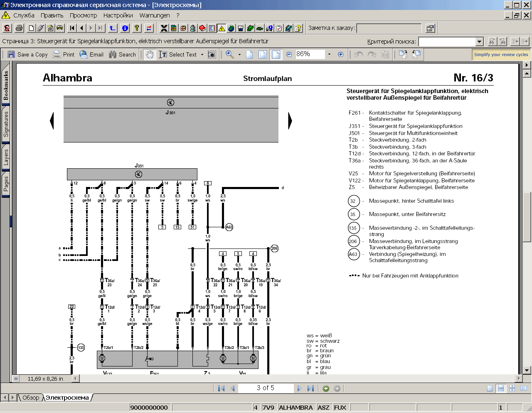Switch to the Обзор tab

(x=31, y=398)
